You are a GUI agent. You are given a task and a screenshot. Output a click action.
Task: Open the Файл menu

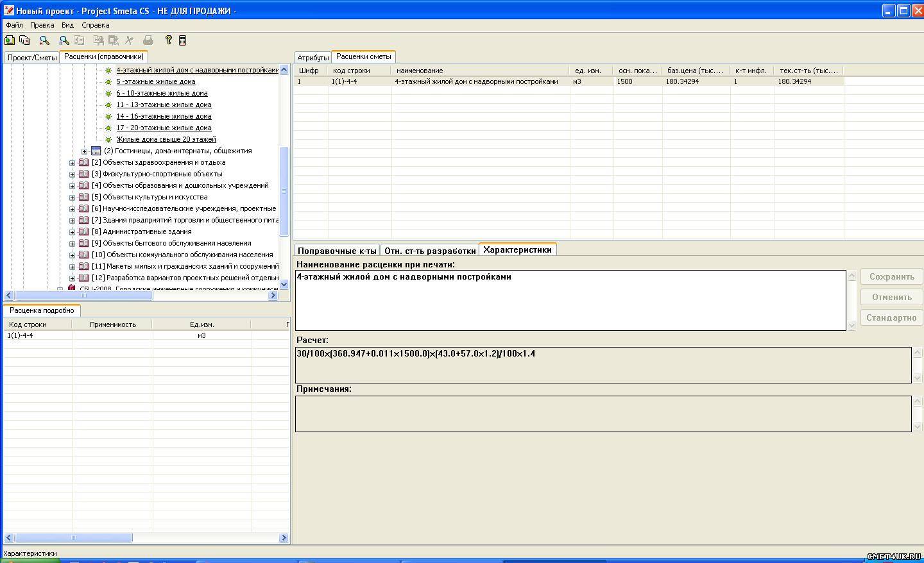[x=14, y=25]
